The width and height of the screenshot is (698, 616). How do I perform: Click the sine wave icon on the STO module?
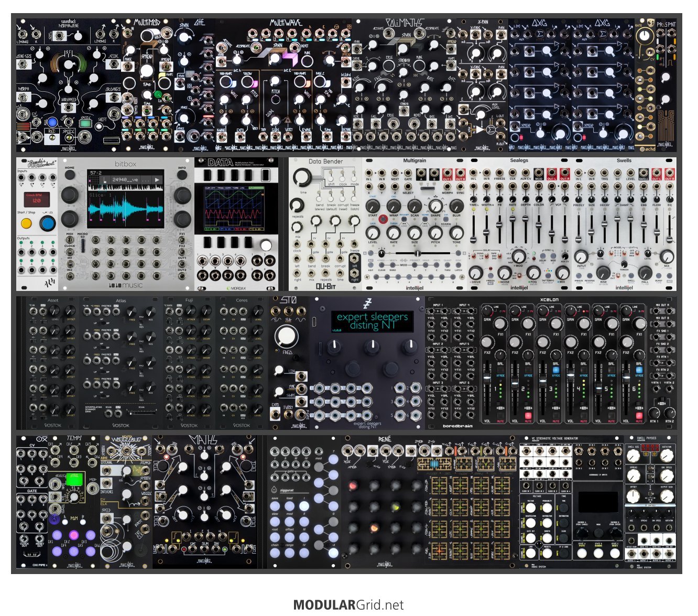coord(300,319)
